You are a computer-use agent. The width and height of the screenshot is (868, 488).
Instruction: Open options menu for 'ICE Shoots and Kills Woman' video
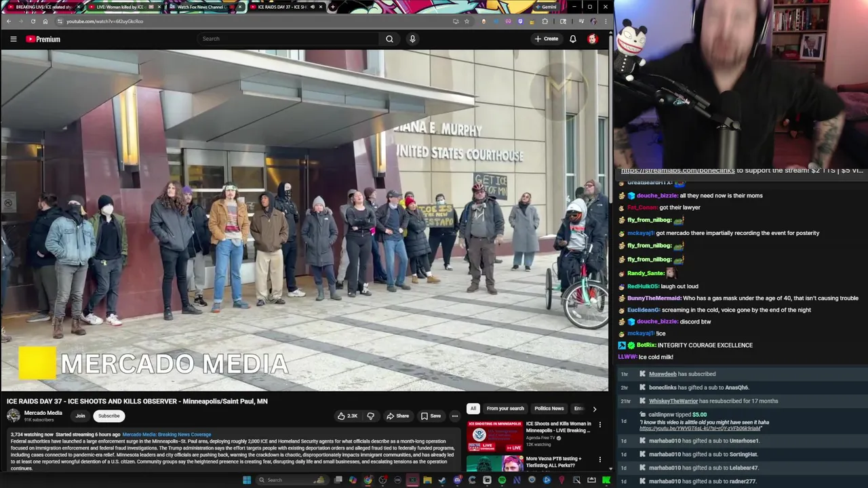coord(599,426)
